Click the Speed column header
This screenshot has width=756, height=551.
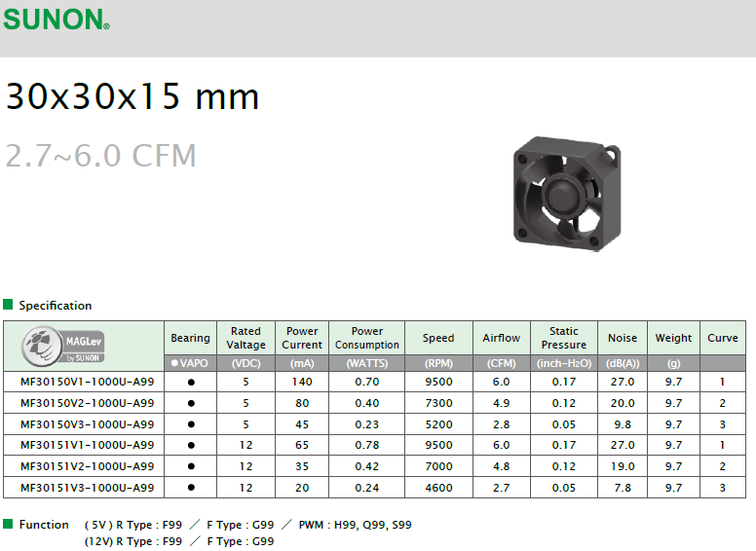click(438, 338)
